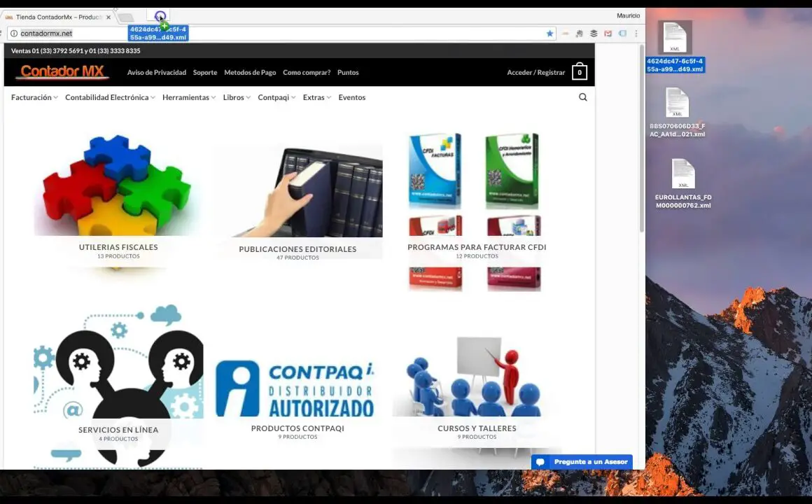Screen dimensions: 812x504
Task: Open Metodos de Pago link
Action: point(250,73)
